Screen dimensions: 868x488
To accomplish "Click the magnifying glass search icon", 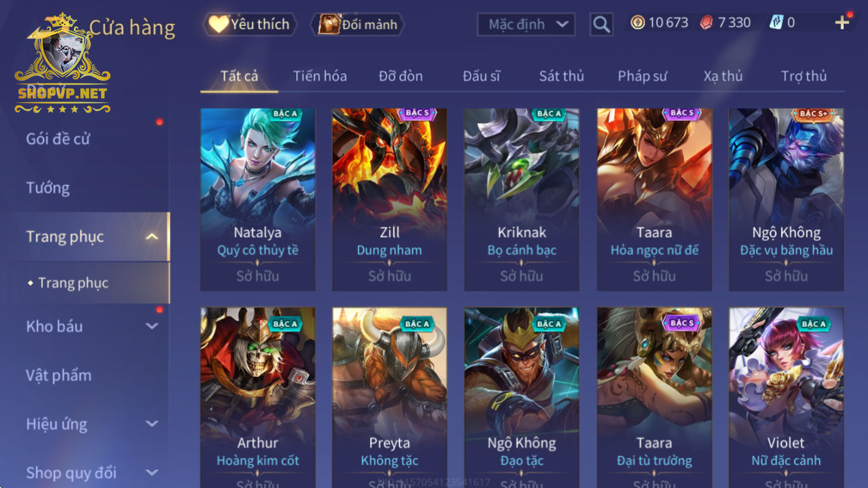I will [601, 24].
